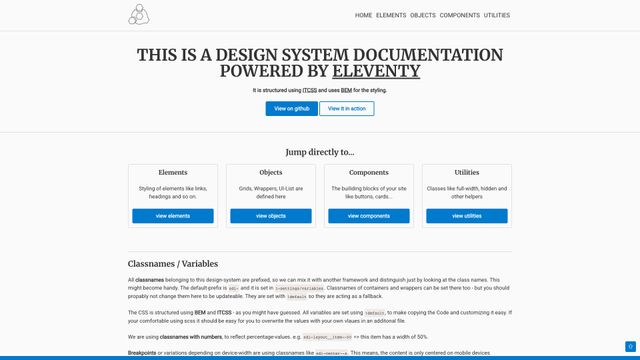Click the small blue icon in the bottom-right corner
This screenshot has width=640, height=360.
pos(630,347)
